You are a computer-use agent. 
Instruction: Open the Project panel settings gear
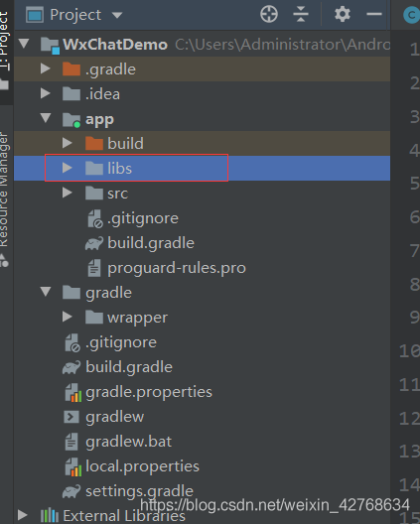343,14
